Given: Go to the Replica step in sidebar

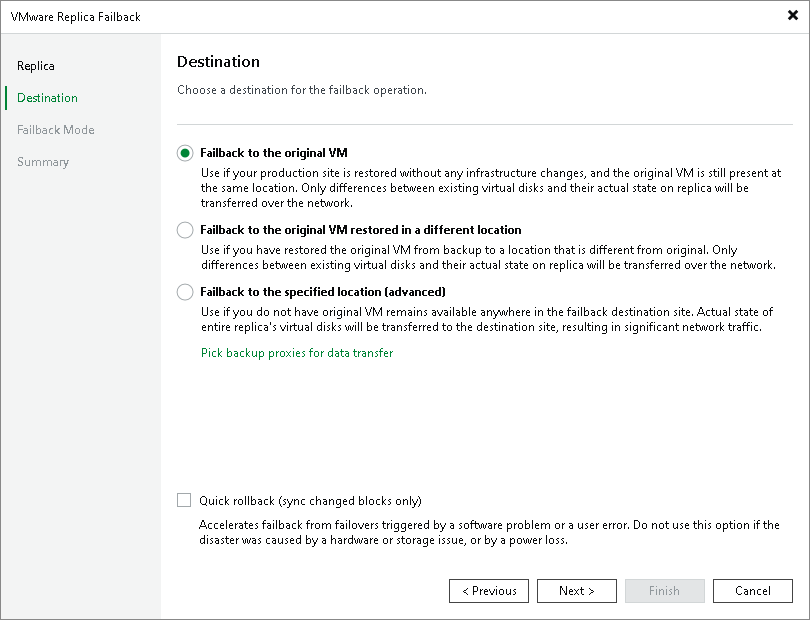Looking at the screenshot, I should pos(36,66).
